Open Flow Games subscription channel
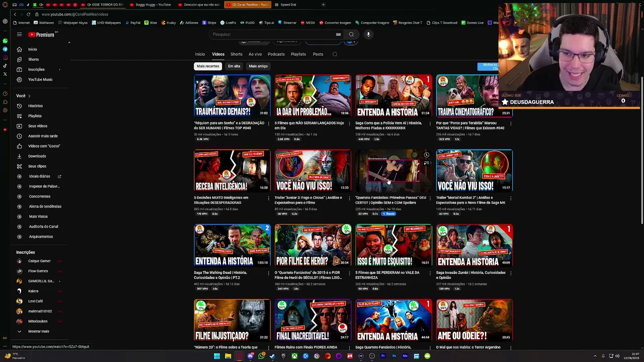 39,271
